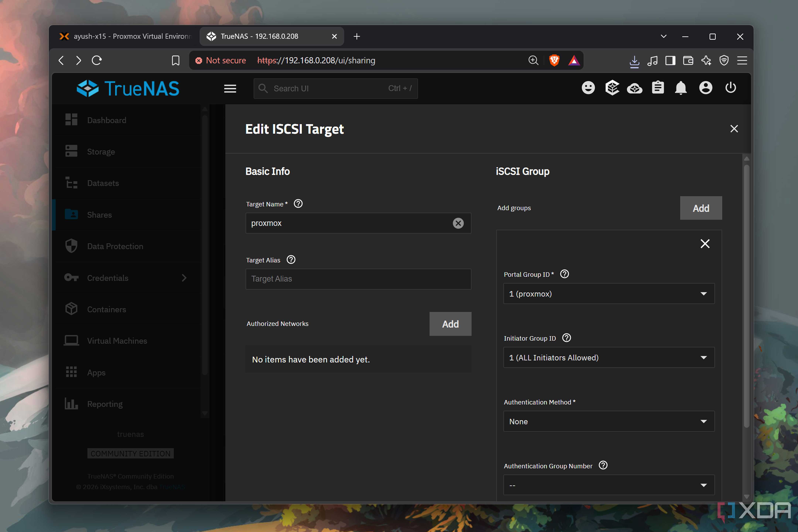Clear the Target Name field

click(458, 223)
